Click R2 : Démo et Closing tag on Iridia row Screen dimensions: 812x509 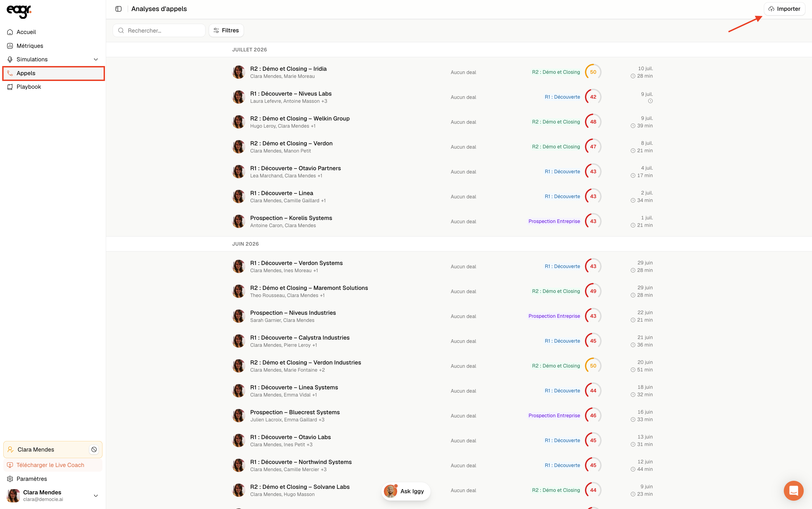(556, 72)
